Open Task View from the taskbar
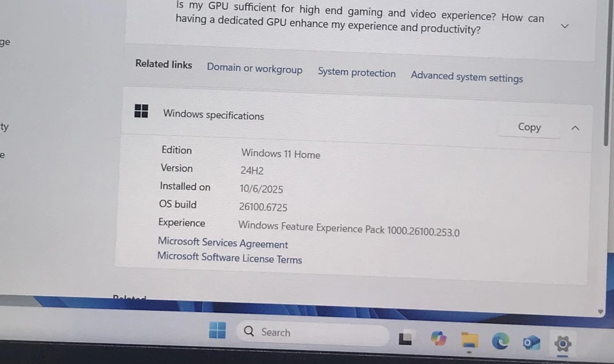Image resolution: width=614 pixels, height=364 pixels. 405,338
